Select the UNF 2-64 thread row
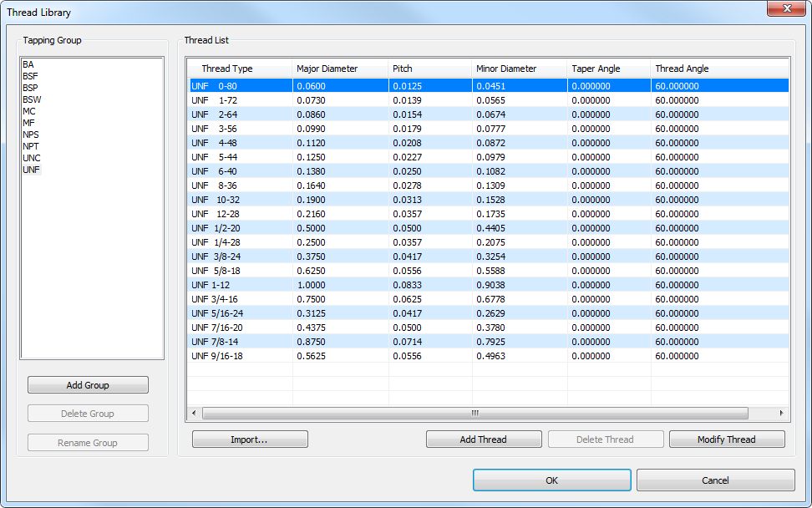Image resolution: width=812 pixels, height=508 pixels. click(489, 114)
